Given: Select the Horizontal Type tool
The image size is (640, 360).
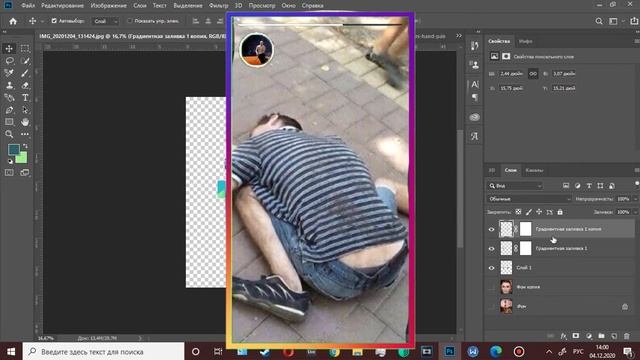Looking at the screenshot, I should click(25, 98).
